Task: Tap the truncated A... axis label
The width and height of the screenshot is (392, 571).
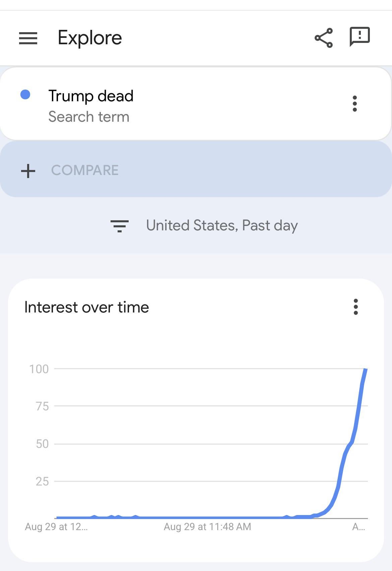Action: (x=358, y=527)
